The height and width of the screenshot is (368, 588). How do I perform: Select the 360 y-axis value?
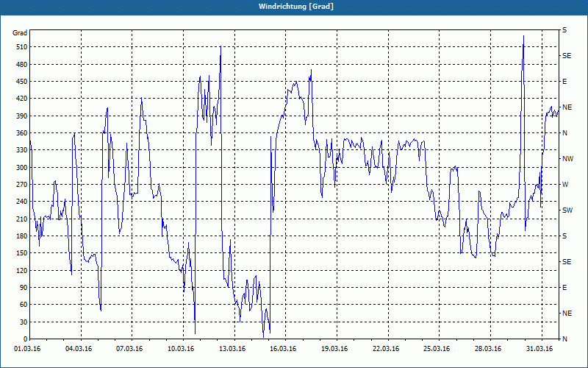(x=22, y=133)
